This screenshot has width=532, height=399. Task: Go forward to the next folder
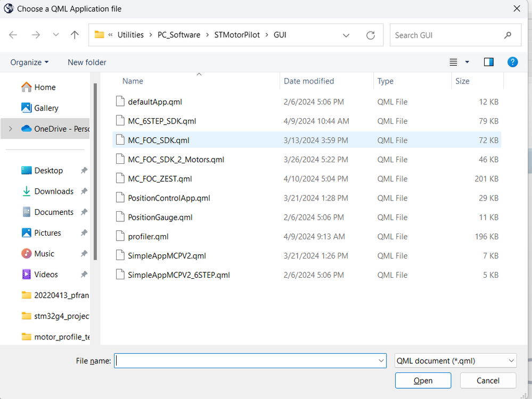click(36, 35)
